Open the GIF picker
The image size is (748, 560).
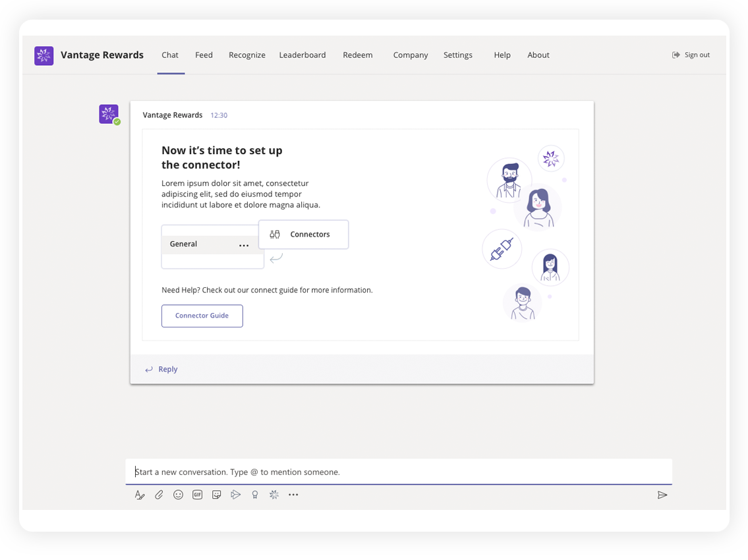198,495
